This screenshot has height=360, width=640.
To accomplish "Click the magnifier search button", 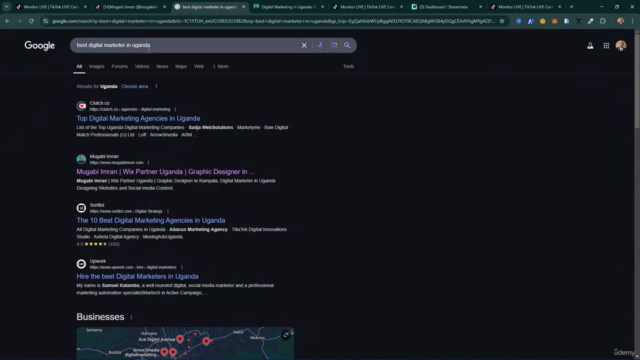I will [347, 45].
